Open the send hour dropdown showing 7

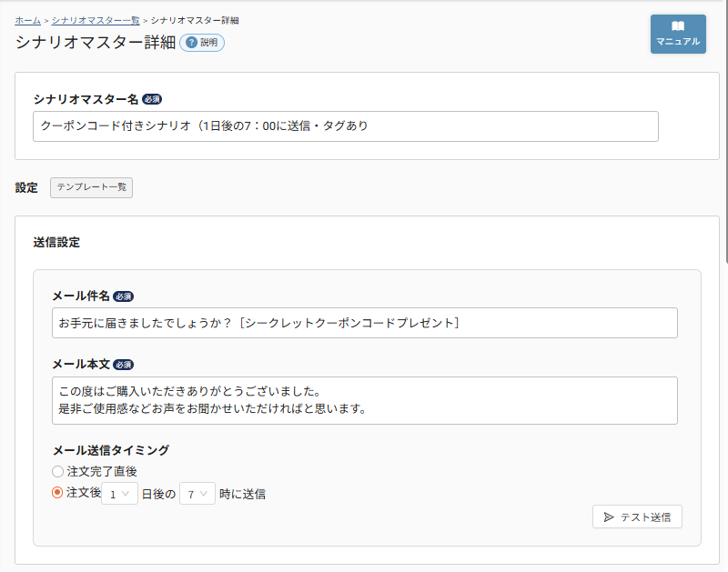pyautogui.click(x=197, y=494)
